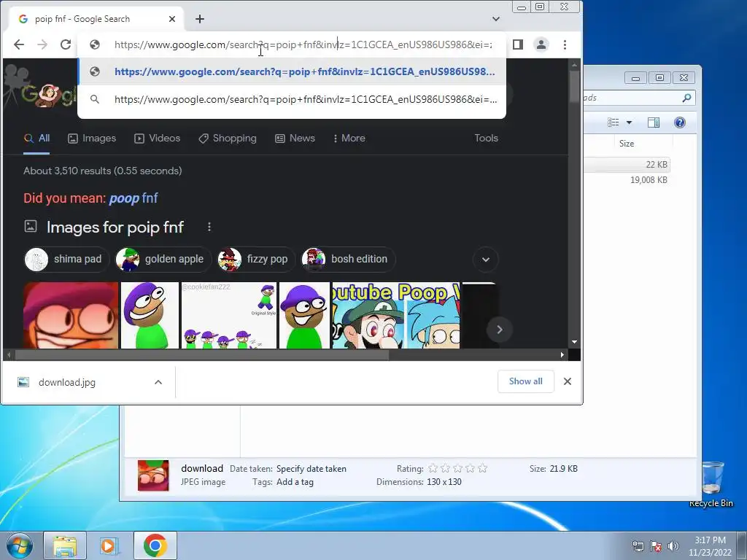Screen dimensions: 747x560
Task: Open the red-faced character thumbnail
Action: tap(71, 315)
